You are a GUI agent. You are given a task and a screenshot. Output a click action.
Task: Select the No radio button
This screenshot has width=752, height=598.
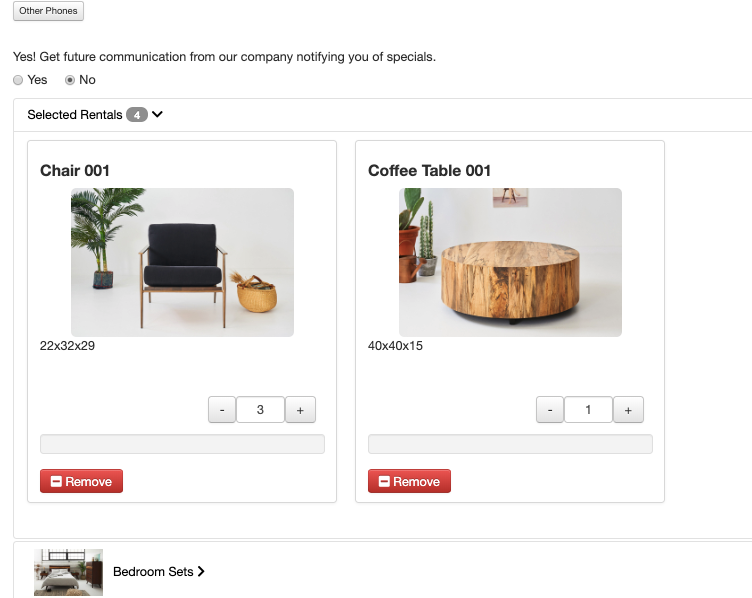[x=70, y=80]
